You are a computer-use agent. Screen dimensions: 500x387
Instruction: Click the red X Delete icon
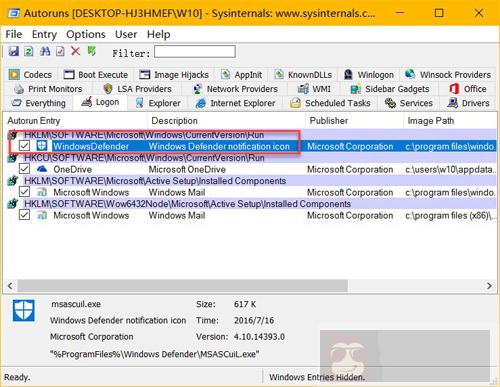click(76, 51)
